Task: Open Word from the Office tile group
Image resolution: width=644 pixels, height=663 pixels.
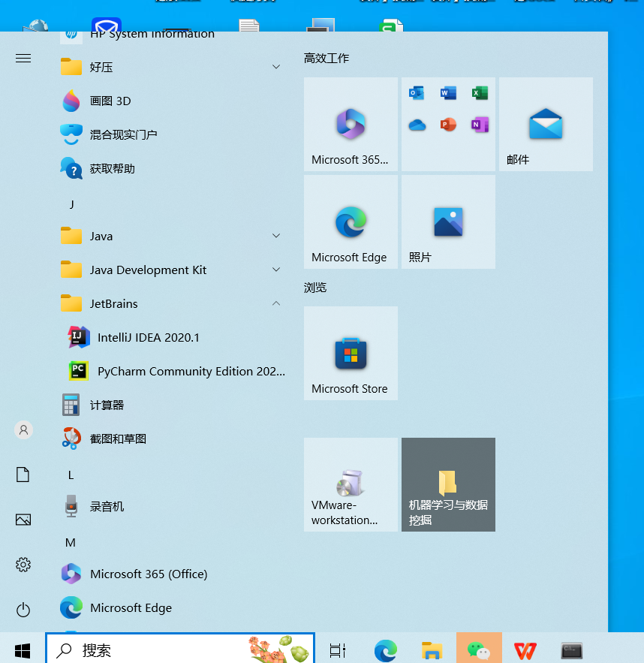Action: point(448,92)
